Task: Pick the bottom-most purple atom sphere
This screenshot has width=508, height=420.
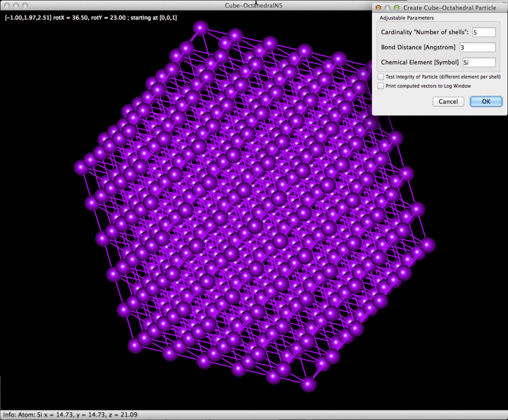Action: (308, 384)
